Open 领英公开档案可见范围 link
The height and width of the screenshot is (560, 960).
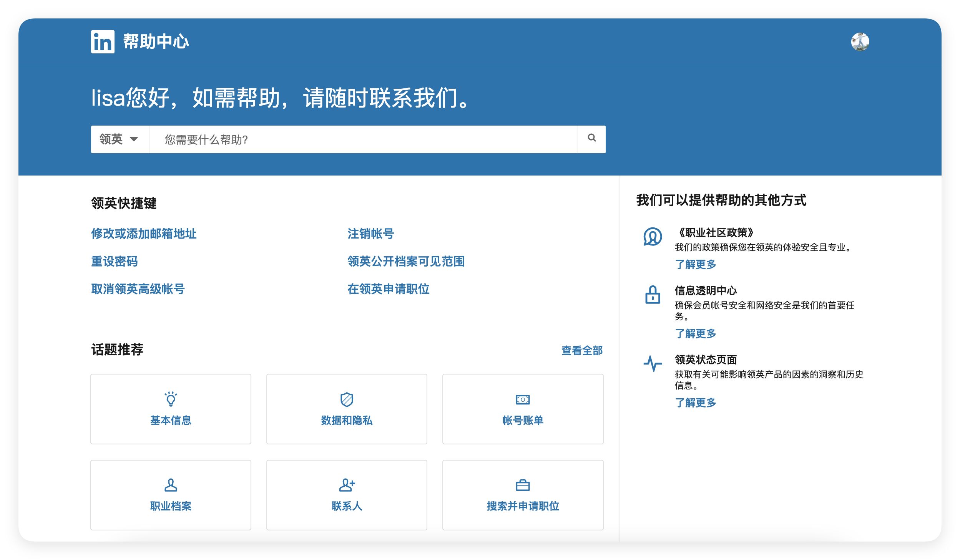(x=406, y=261)
